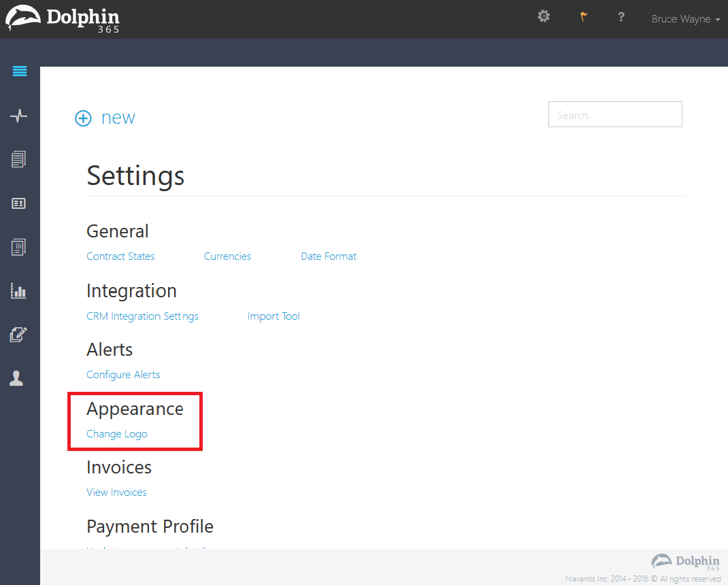Open the Contract States link
Screen dimensions: 728x585
[x=120, y=256]
